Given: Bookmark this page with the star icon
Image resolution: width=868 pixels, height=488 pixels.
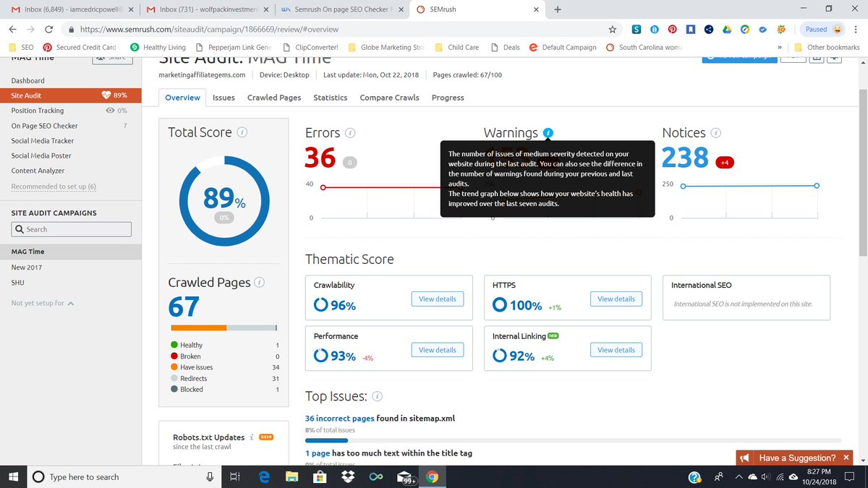Looking at the screenshot, I should coord(613,30).
